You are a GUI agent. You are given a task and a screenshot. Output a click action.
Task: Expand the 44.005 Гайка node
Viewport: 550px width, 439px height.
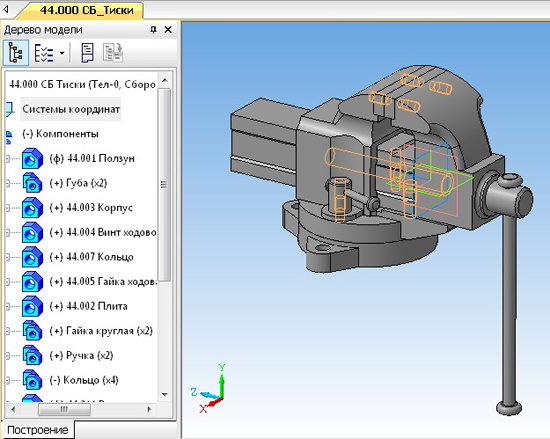pyautogui.click(x=8, y=282)
